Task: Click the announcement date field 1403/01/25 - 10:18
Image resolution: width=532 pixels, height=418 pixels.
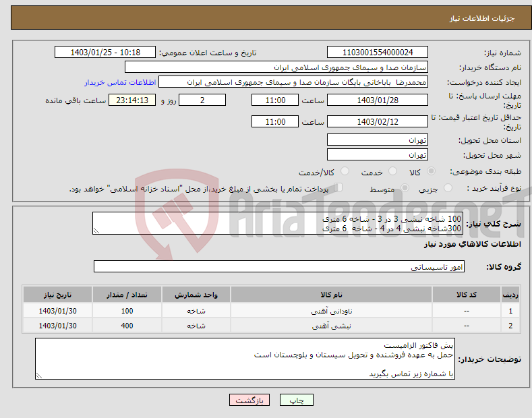Action: [105, 53]
